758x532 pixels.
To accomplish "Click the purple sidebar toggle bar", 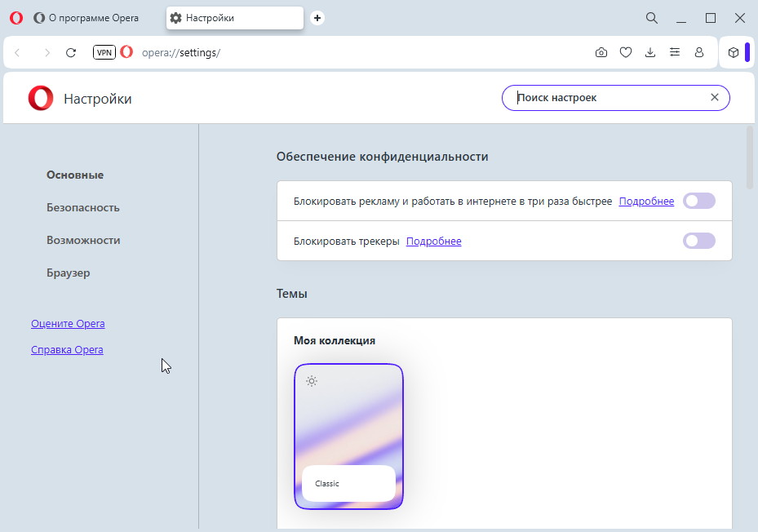I will click(747, 52).
